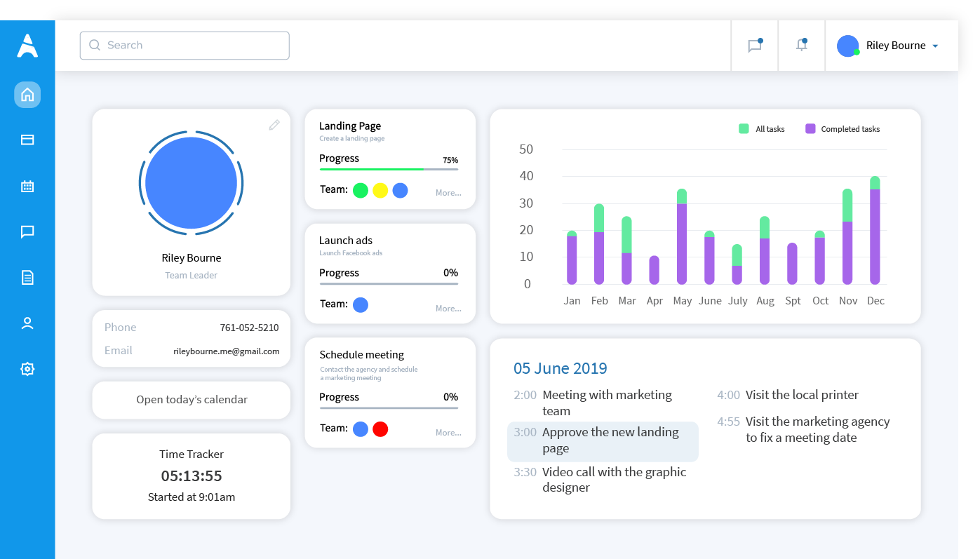This screenshot has width=980, height=559.
Task: Open the settings gear icon in sidebar
Action: [x=27, y=369]
